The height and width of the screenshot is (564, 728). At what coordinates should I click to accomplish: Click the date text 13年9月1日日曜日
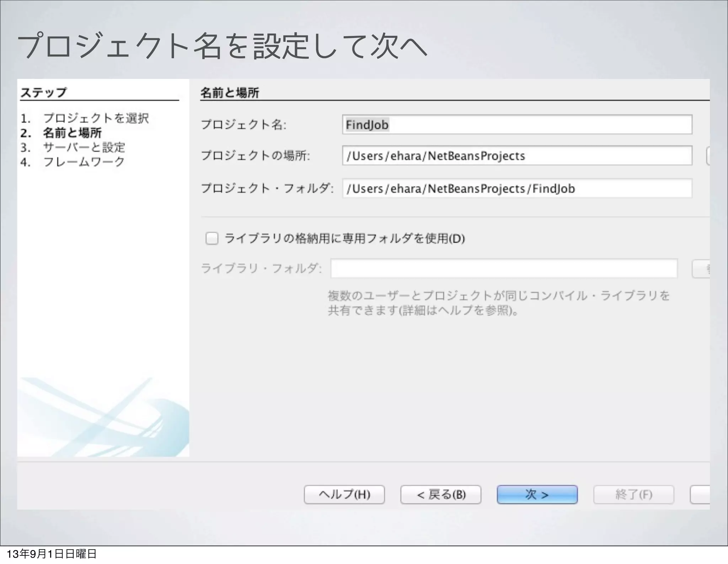[x=52, y=554]
